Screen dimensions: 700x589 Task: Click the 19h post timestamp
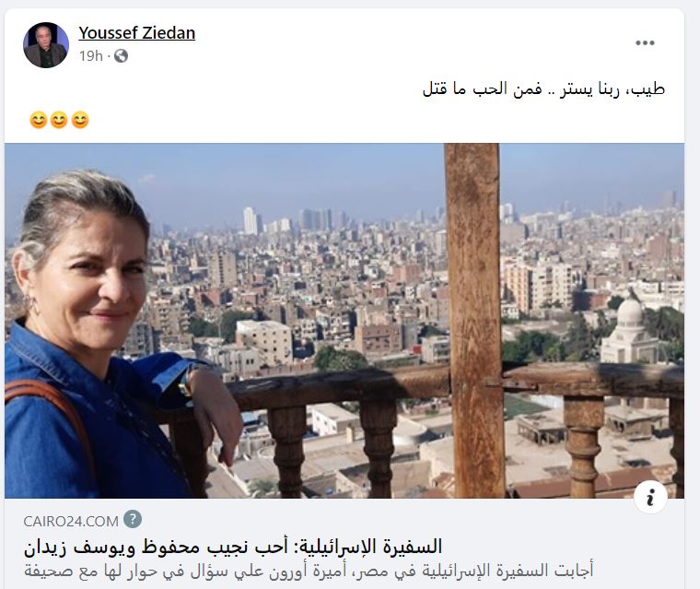coord(90,56)
